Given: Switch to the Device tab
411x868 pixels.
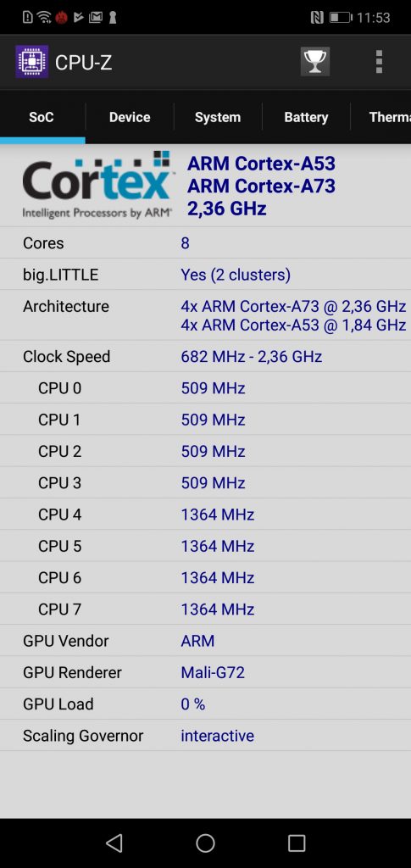Looking at the screenshot, I should (130, 117).
